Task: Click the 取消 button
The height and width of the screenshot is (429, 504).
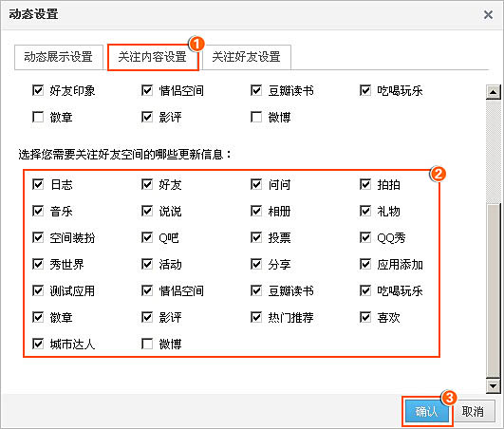Action: tap(473, 411)
